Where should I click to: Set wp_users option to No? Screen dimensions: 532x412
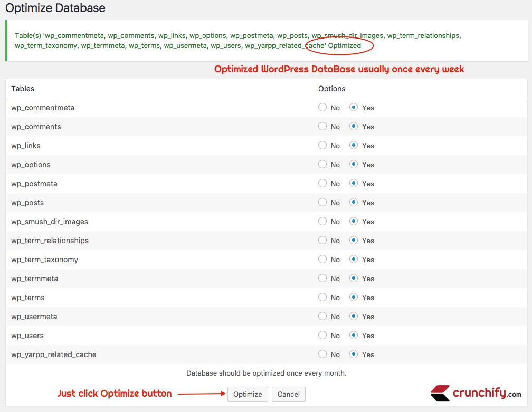[322, 336]
